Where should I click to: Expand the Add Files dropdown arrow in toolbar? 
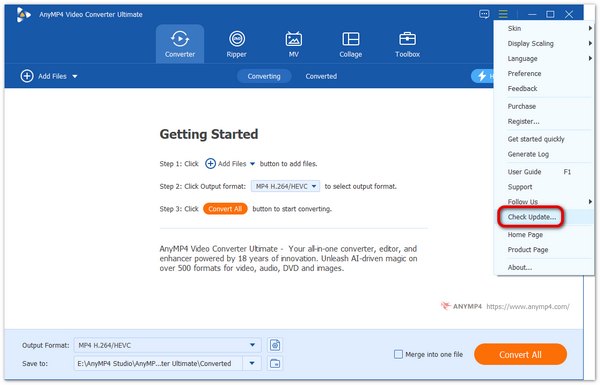75,77
